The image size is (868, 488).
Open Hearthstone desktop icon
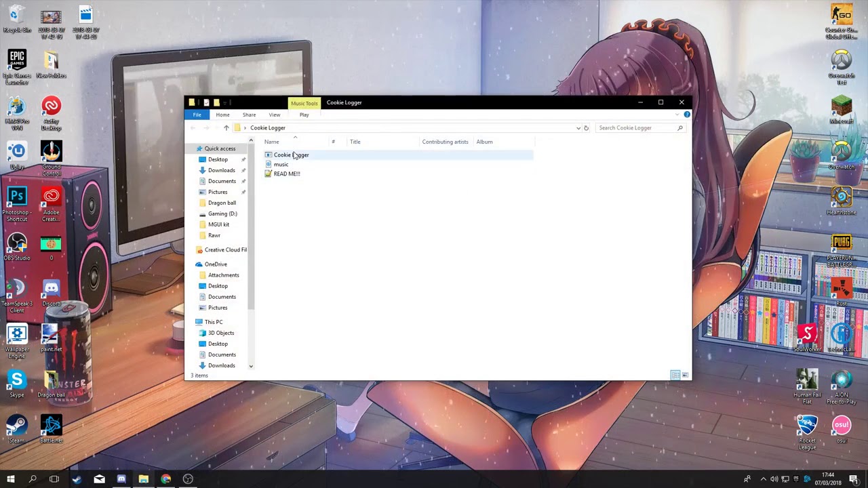(842, 201)
